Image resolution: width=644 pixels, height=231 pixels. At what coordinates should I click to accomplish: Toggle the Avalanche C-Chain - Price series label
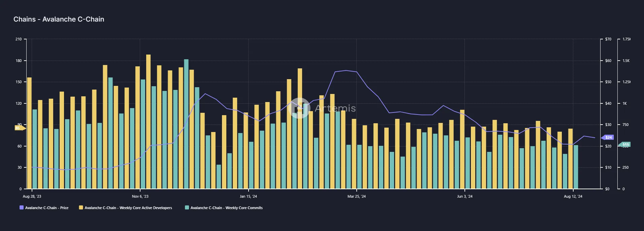coord(47,208)
